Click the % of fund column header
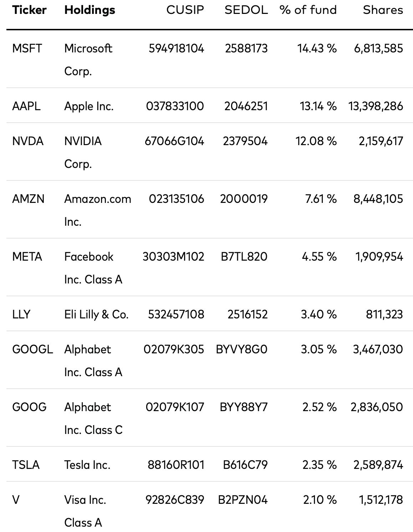Image resolution: width=413 pixels, height=532 pixels. [x=308, y=10]
